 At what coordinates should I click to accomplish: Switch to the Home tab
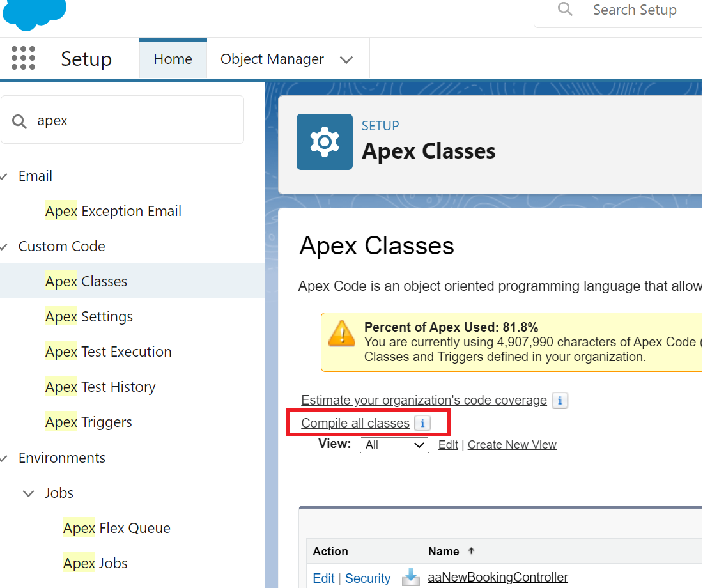pyautogui.click(x=173, y=59)
